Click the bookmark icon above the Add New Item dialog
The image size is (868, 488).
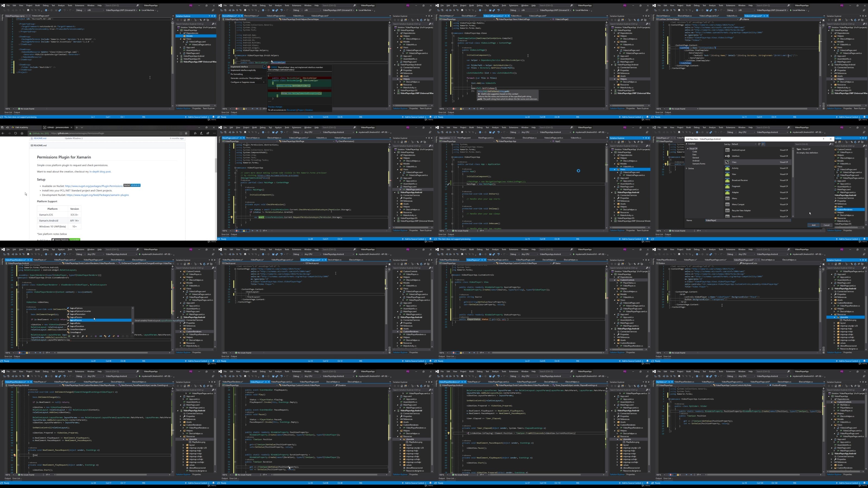coord(679,132)
